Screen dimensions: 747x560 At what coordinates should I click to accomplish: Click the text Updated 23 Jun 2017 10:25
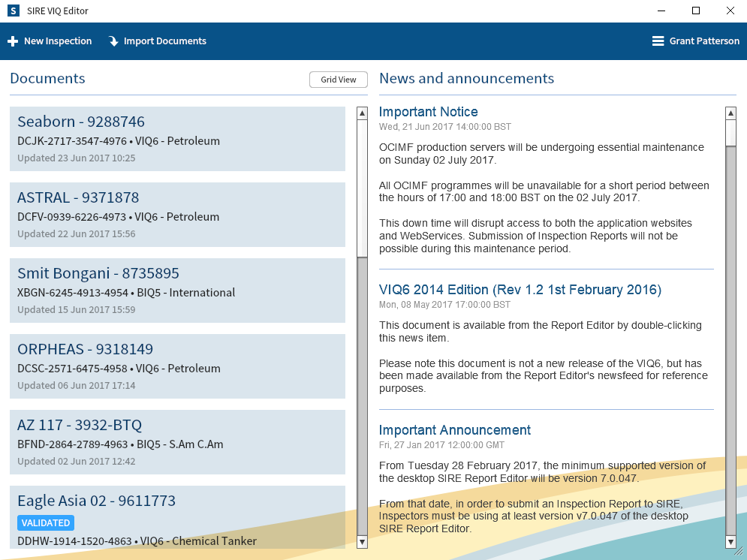pos(77,158)
